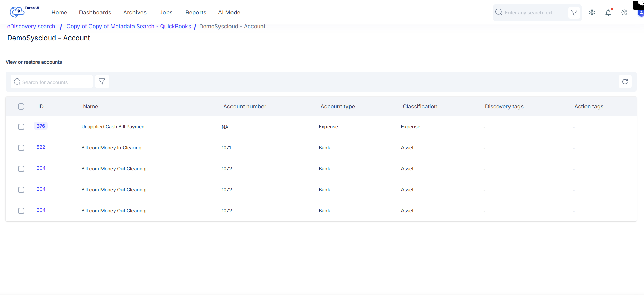Click account number 1071
The height and width of the screenshot is (295, 644).
tap(226, 148)
